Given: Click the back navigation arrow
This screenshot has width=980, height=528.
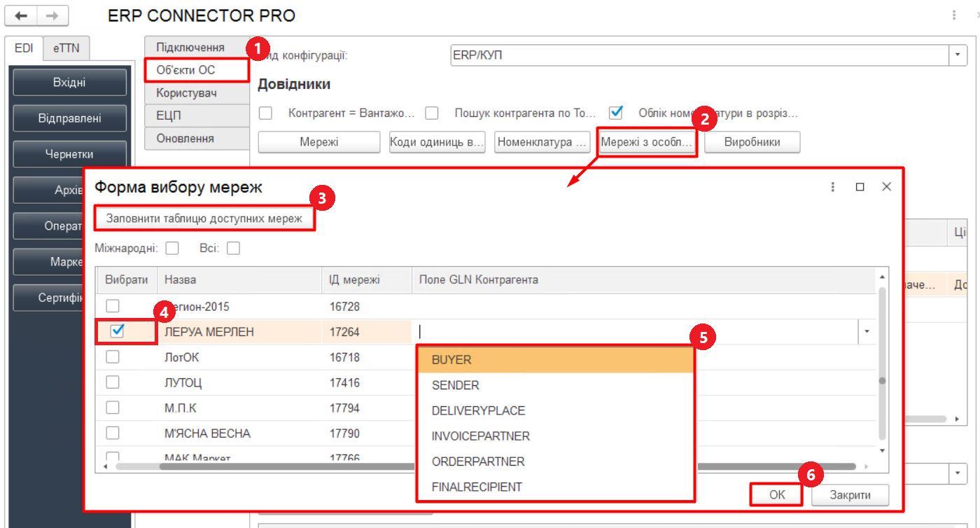Looking at the screenshot, I should 21,15.
